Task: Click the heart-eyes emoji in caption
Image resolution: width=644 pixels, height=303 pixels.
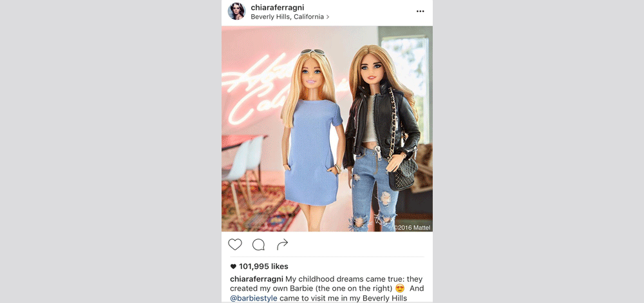Action: click(400, 288)
